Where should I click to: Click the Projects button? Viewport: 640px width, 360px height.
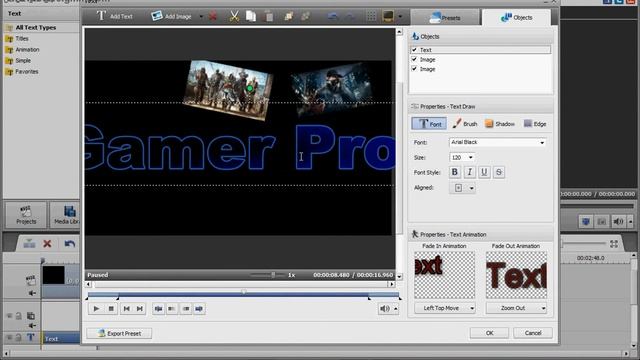(x=26, y=215)
